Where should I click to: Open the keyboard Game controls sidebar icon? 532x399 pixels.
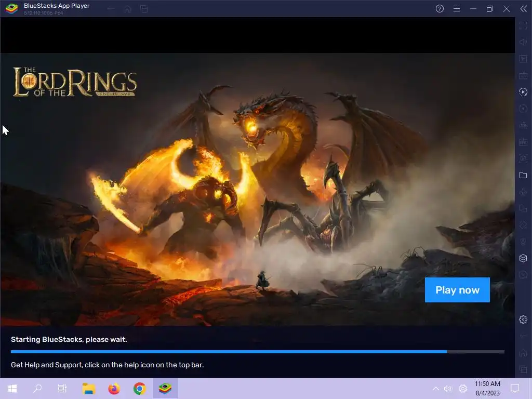click(523, 75)
